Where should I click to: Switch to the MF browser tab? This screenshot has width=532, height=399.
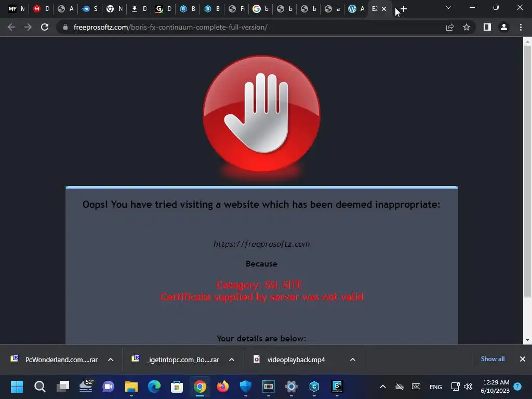click(16, 9)
